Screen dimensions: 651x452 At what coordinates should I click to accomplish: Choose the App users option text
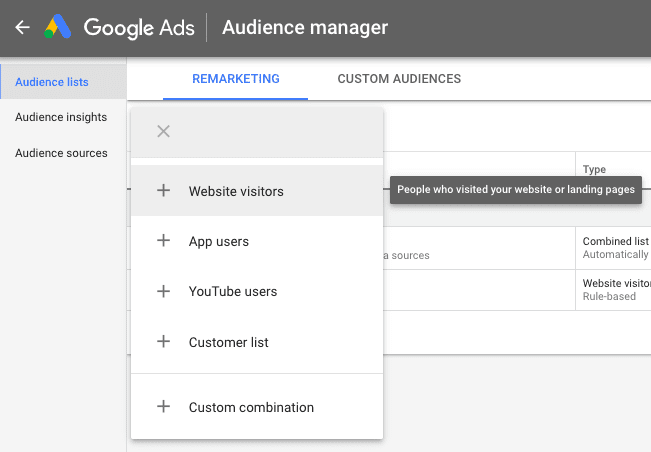[219, 241]
